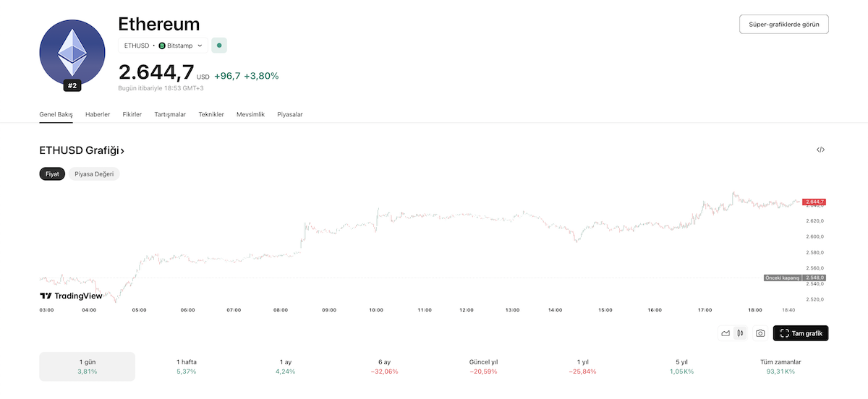Image resolution: width=868 pixels, height=399 pixels.
Task: Open the Mevsimlik tab
Action: (x=250, y=114)
